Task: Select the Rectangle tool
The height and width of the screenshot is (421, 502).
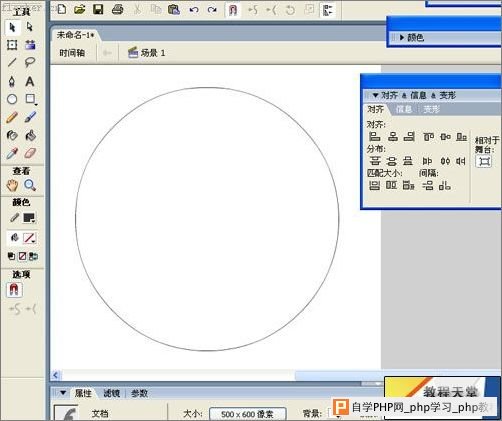Action: coord(30,99)
